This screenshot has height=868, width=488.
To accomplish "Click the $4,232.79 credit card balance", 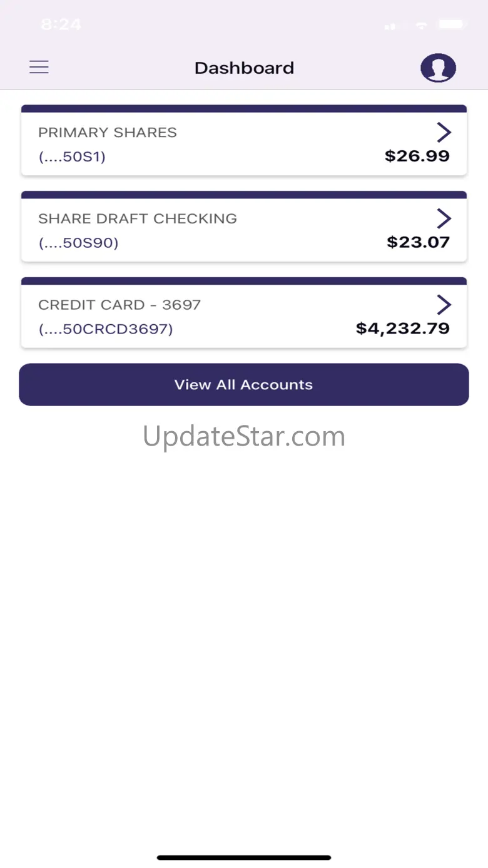I will [403, 329].
